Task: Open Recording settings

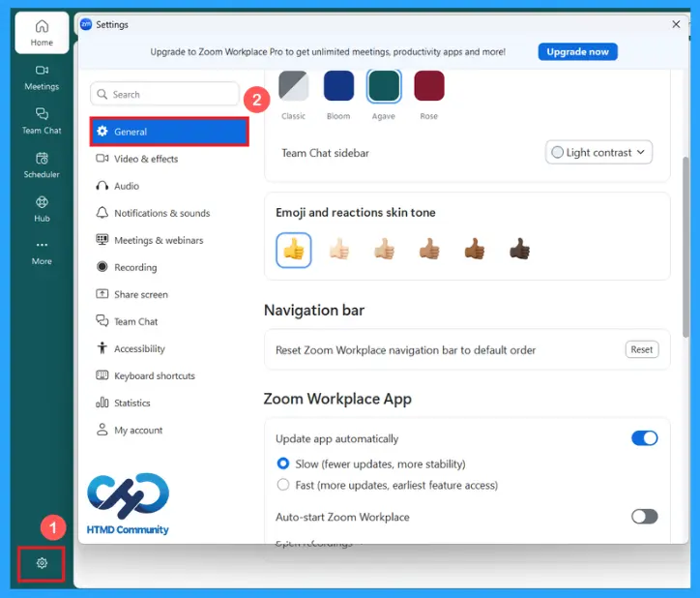Action: click(169, 267)
